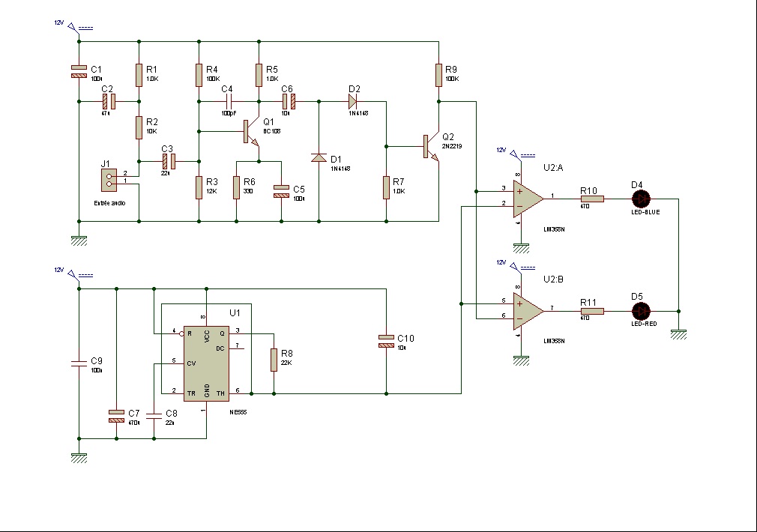Click the '12K' value under R3
This screenshot has height=532, width=757.
click(x=211, y=191)
